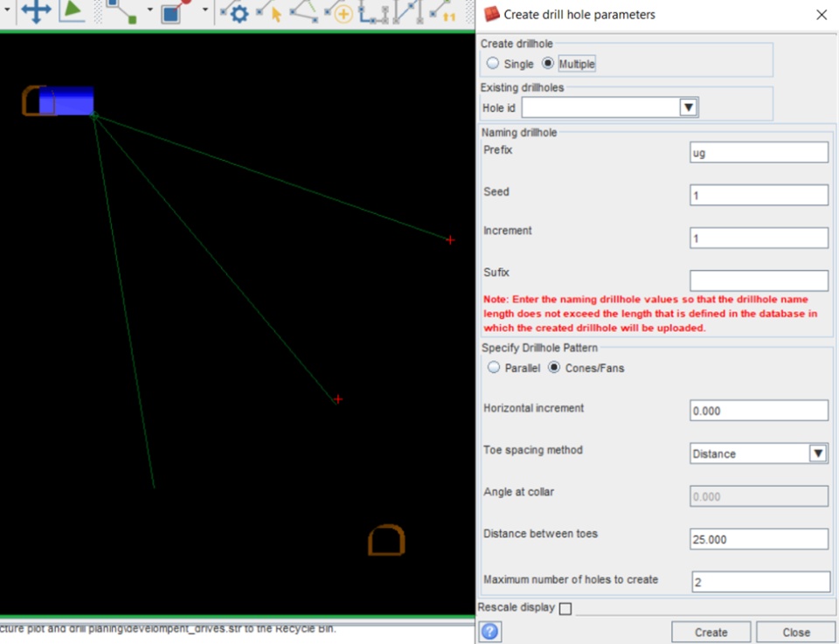Screen dimensions: 839x644
Task: Click the orange drive outline at bottom right
Action: [386, 540]
